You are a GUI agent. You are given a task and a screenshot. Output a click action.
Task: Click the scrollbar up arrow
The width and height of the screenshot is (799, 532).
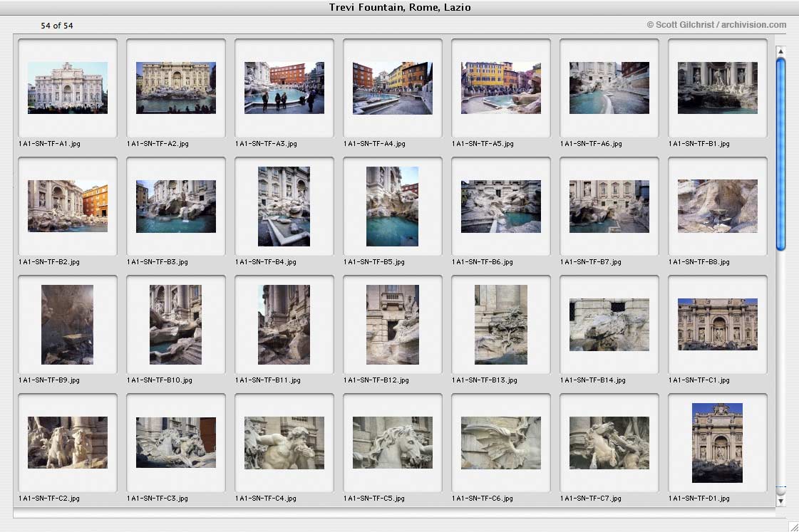coord(780,51)
